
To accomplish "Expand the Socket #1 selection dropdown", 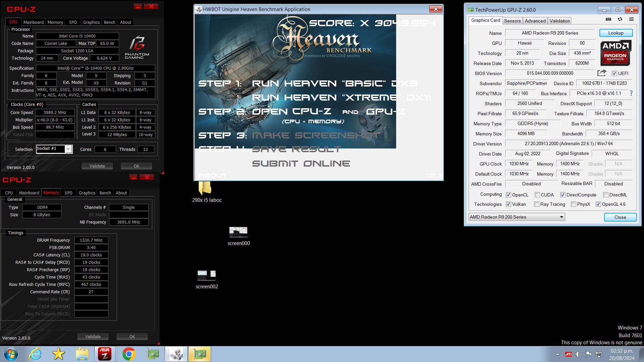I will (x=68, y=149).
